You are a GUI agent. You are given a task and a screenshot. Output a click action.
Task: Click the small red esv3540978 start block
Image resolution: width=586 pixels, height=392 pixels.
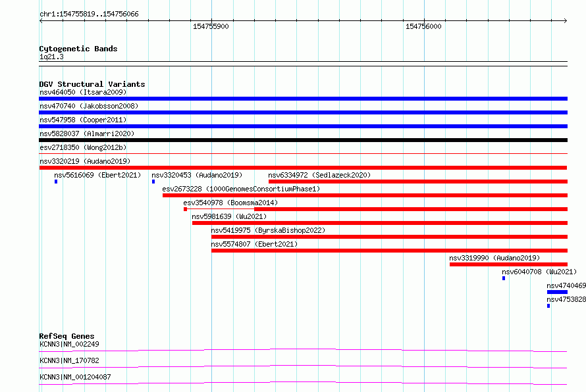pyautogui.click(x=186, y=209)
